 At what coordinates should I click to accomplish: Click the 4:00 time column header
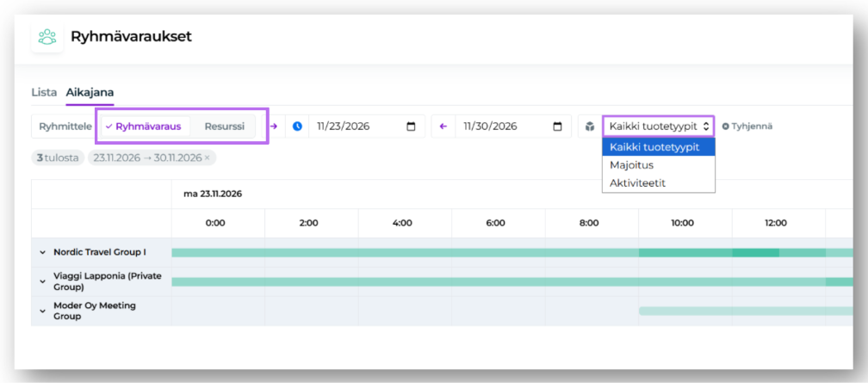click(x=402, y=223)
